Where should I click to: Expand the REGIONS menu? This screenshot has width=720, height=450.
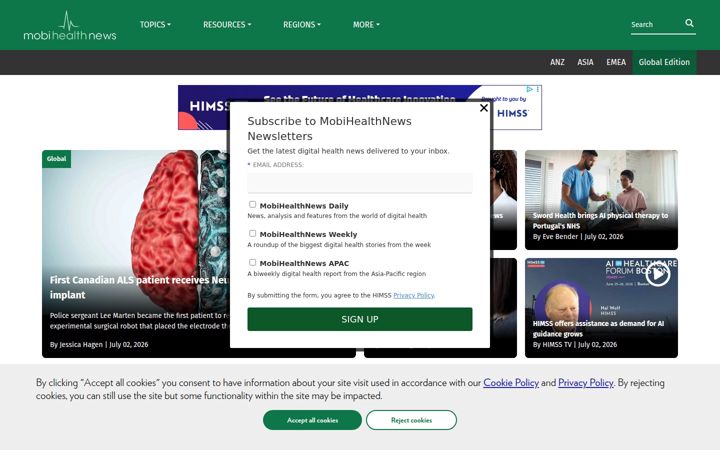[302, 25]
